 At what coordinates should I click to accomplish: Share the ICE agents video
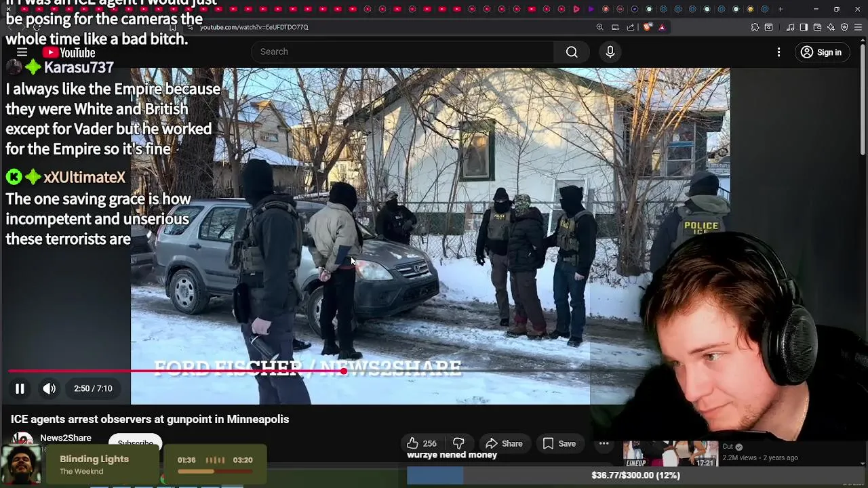pos(504,443)
